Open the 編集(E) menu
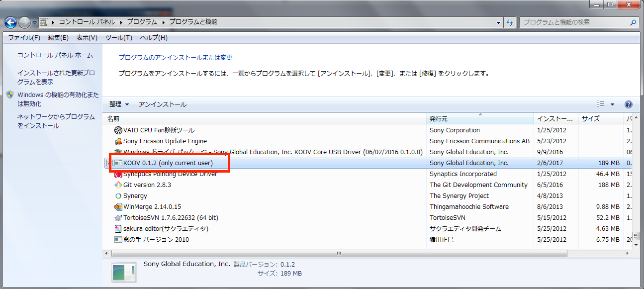This screenshot has width=644, height=289. (58, 38)
